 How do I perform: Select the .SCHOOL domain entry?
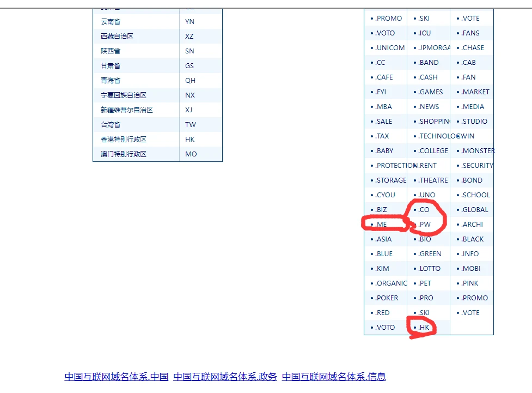[x=476, y=195]
